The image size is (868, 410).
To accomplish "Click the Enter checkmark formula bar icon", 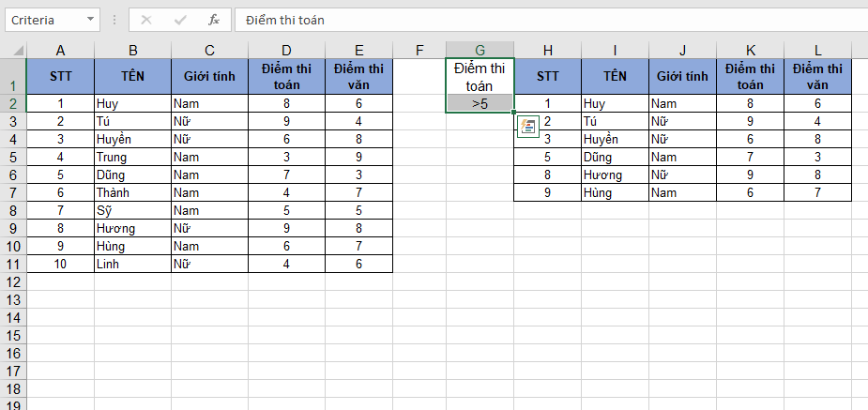I will 180,20.
